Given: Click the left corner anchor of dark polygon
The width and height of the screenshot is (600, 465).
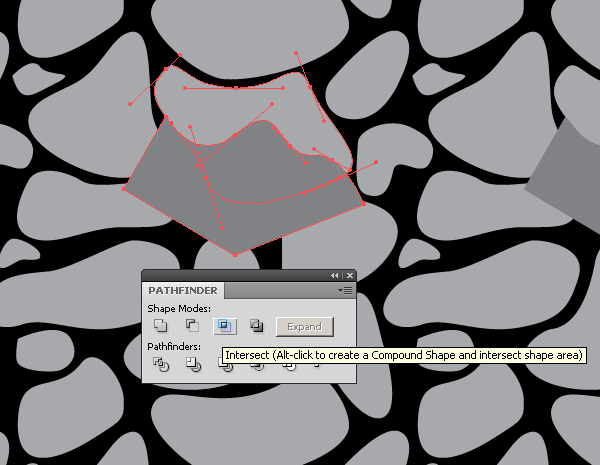Looking at the screenshot, I should [124, 189].
